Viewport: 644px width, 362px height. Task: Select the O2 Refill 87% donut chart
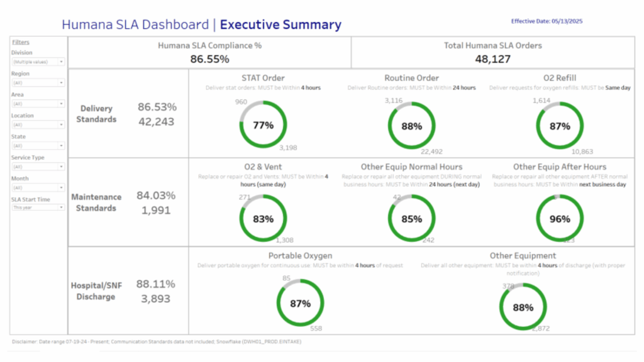pyautogui.click(x=560, y=126)
